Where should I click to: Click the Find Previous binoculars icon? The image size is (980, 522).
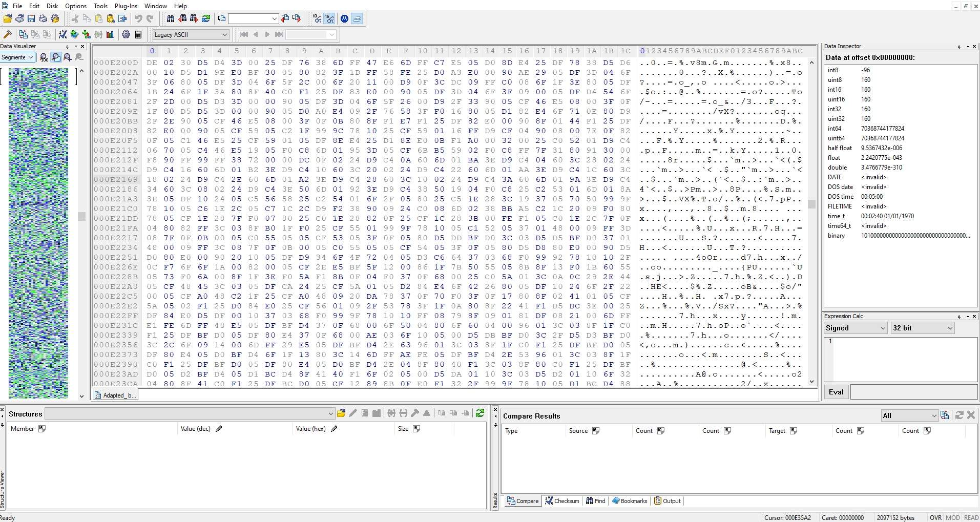[182, 19]
